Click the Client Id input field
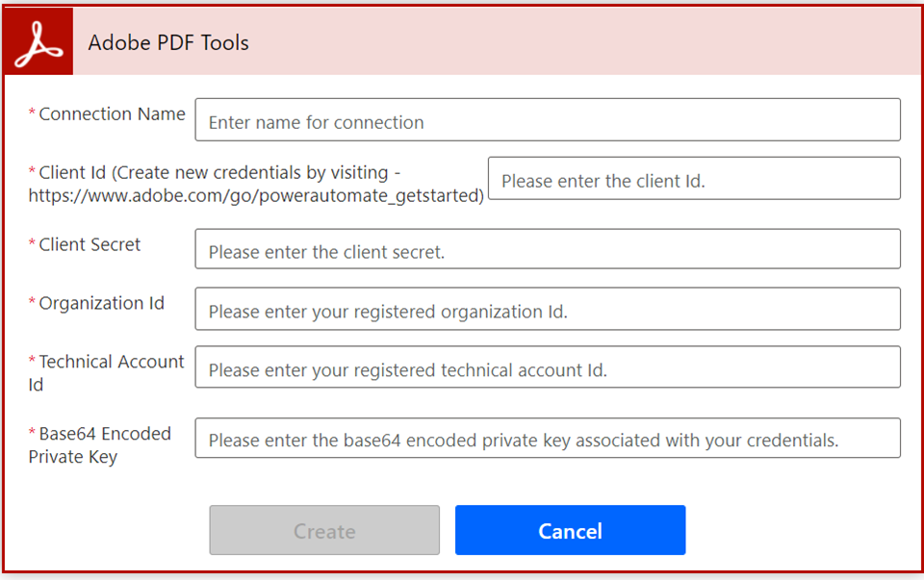The height and width of the screenshot is (580, 924). pos(694,178)
